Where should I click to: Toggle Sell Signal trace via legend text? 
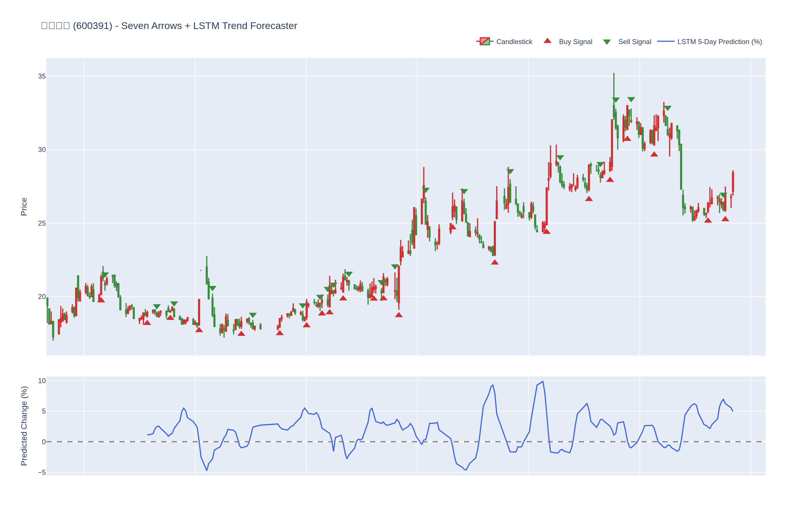[635, 42]
